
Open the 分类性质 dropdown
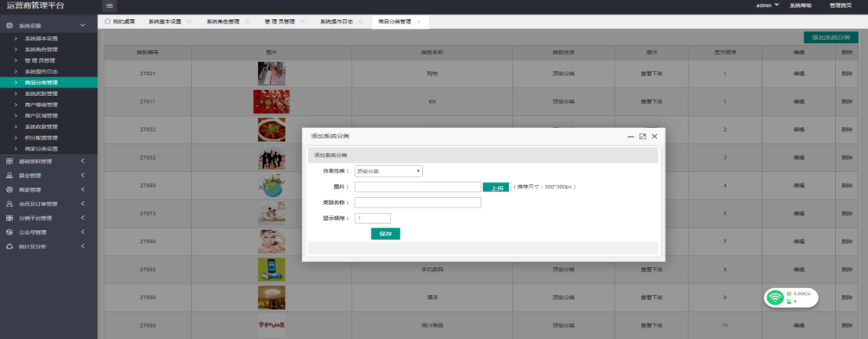click(388, 171)
